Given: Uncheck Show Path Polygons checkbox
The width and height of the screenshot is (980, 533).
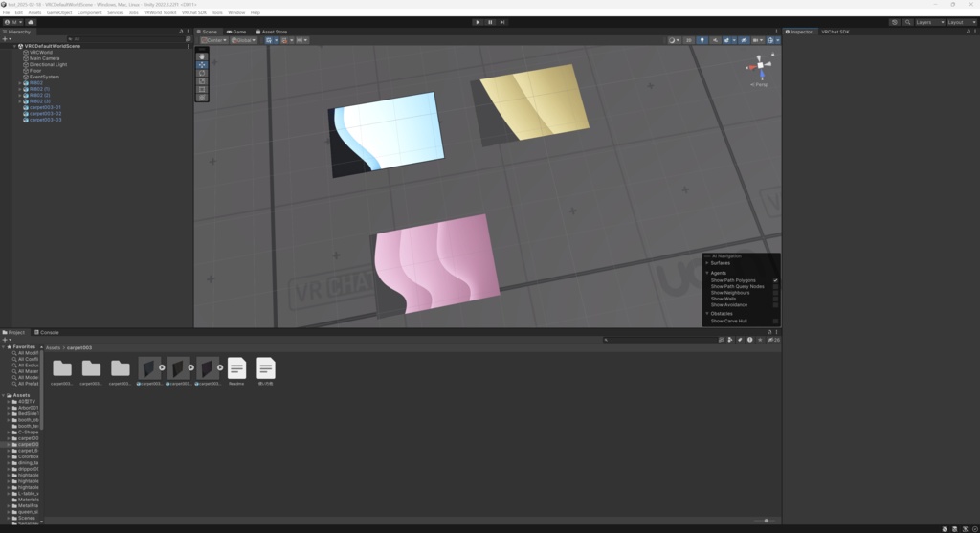Looking at the screenshot, I should tap(775, 280).
